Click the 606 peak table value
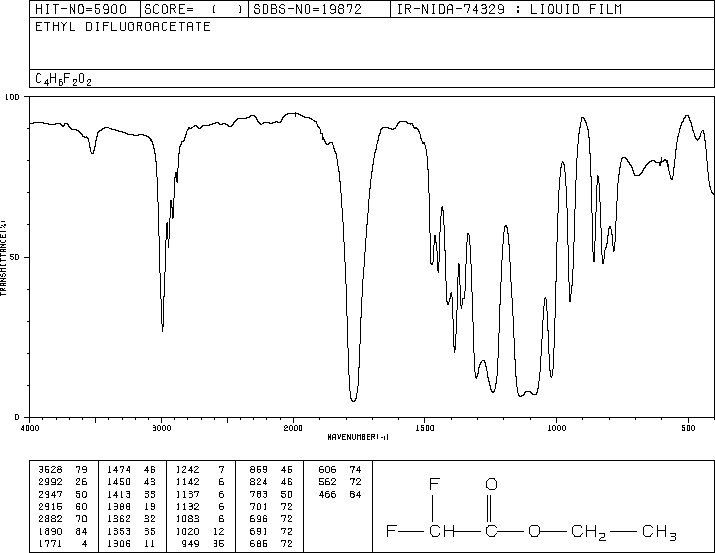The width and height of the screenshot is (715, 553). (327, 470)
